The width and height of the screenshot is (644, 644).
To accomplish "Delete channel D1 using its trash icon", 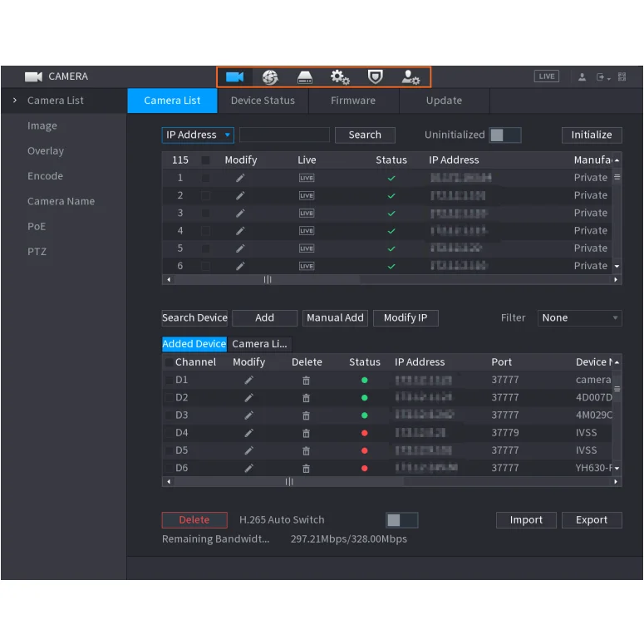I will 306,381.
